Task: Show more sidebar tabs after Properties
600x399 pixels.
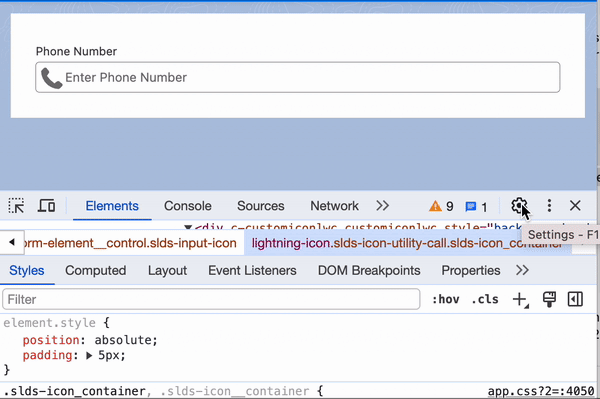Action: (x=522, y=270)
